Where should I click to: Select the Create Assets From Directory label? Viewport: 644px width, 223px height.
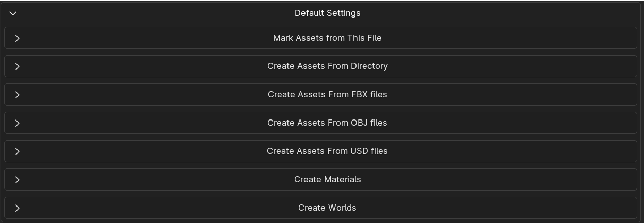tap(327, 66)
